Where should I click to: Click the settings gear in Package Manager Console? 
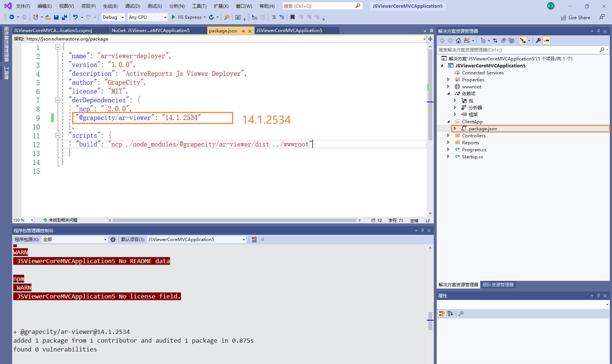tap(113, 240)
